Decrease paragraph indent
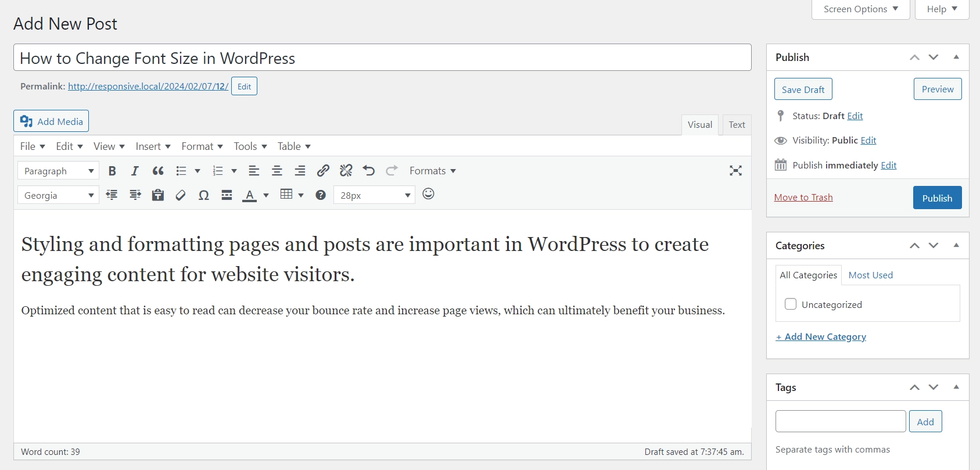The height and width of the screenshot is (470, 980). (112, 195)
